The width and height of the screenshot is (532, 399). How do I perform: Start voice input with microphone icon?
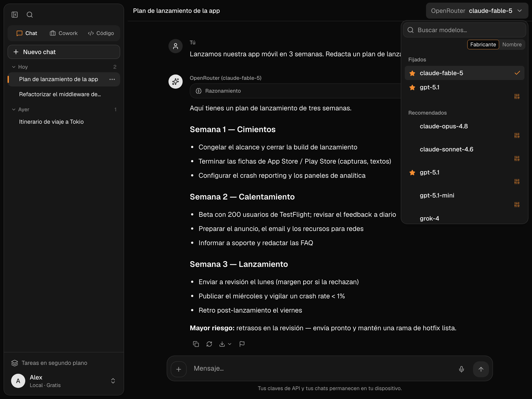[461, 369]
